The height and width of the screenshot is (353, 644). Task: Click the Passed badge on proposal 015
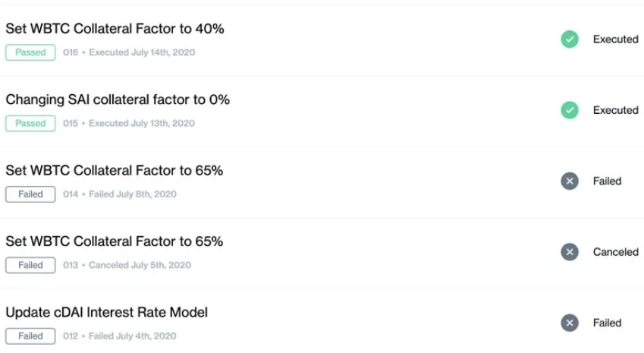click(x=30, y=123)
